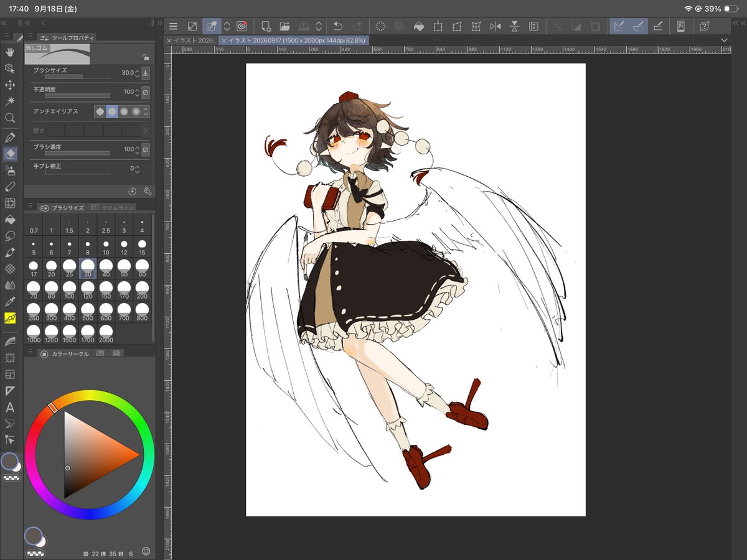Switch to ブラシサイズ tab
Viewport: 747px width, 560px height.
(62, 208)
